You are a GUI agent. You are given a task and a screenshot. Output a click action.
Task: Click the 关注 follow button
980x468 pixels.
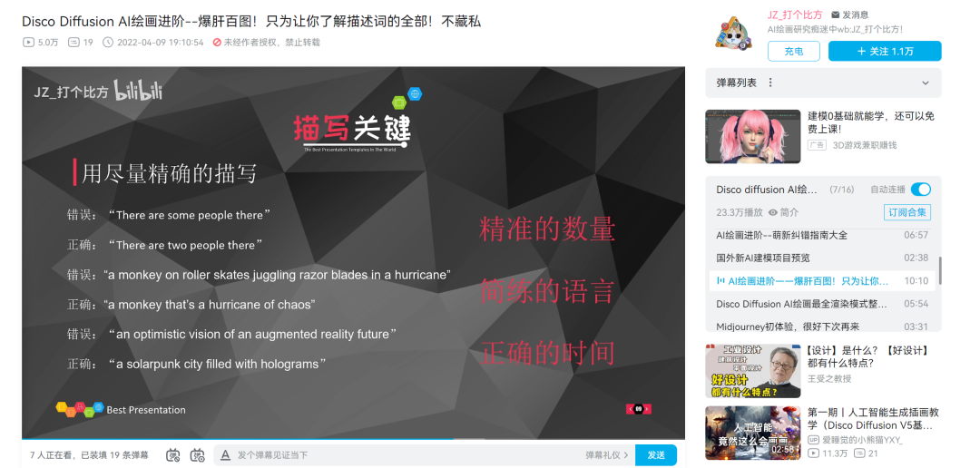click(x=885, y=52)
